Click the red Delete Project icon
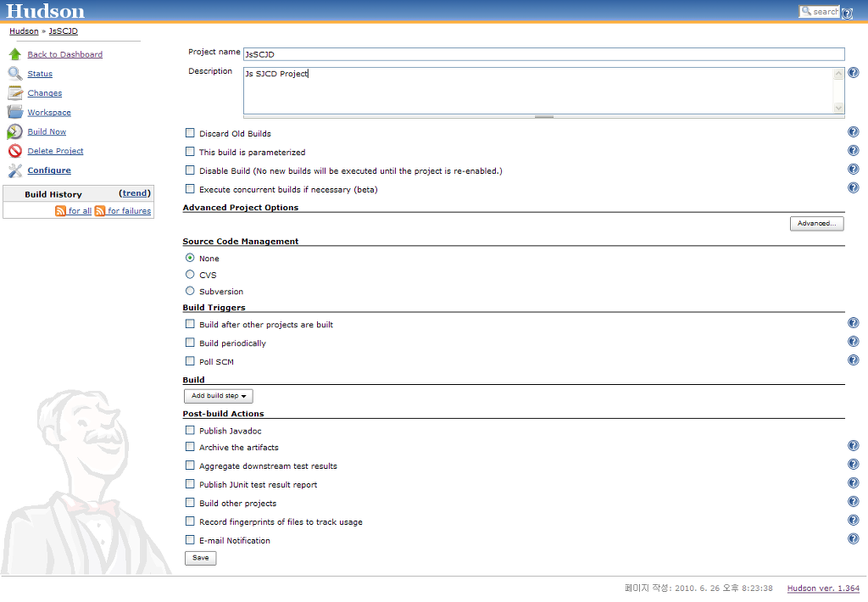This screenshot has width=868, height=602. (14, 151)
